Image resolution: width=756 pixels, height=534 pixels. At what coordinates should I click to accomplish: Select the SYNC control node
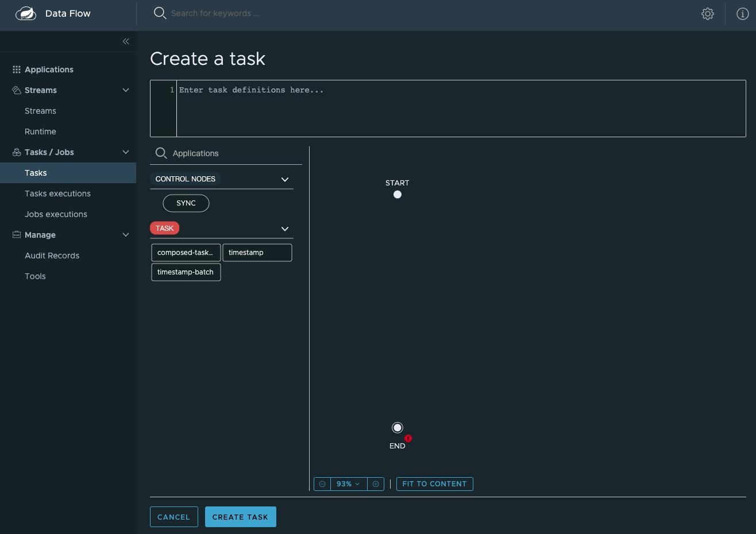[186, 203]
